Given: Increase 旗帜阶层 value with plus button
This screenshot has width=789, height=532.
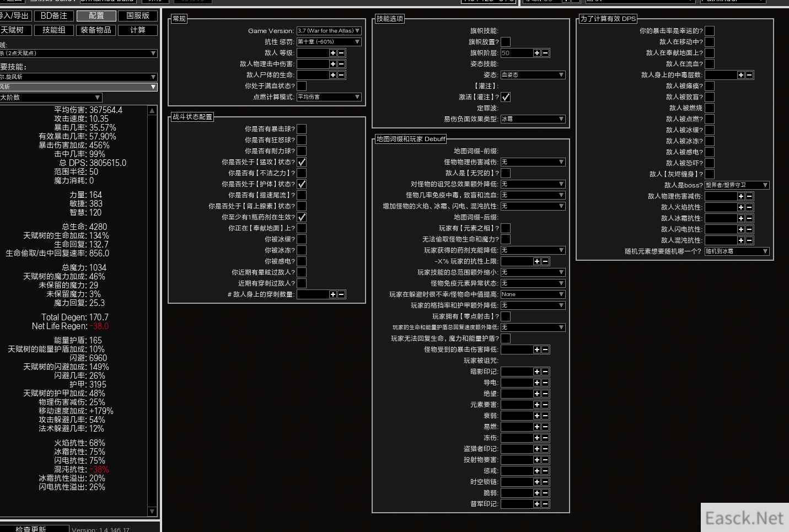Looking at the screenshot, I should (x=537, y=53).
